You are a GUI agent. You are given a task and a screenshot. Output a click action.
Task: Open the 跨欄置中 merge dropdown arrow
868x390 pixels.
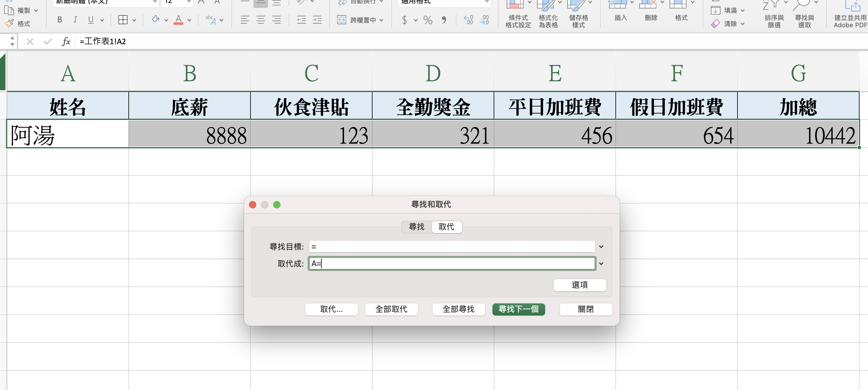pos(381,20)
